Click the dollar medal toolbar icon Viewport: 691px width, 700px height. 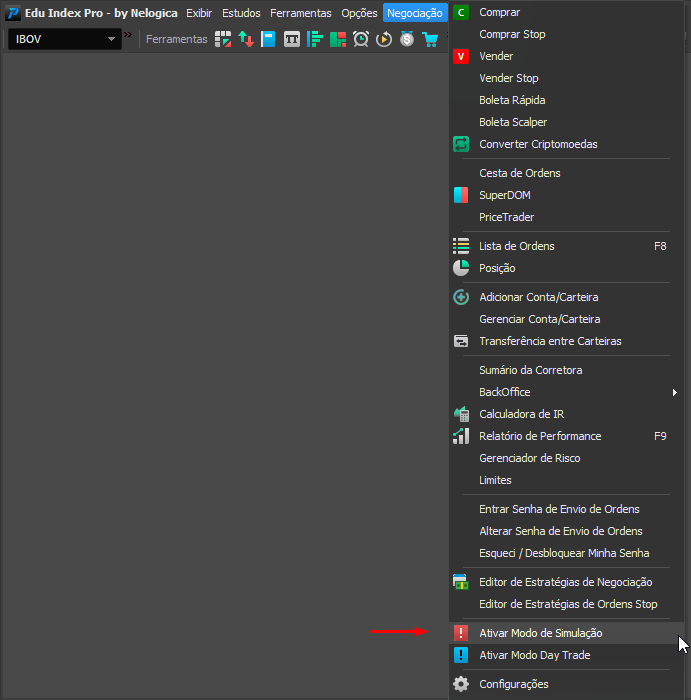(x=407, y=39)
